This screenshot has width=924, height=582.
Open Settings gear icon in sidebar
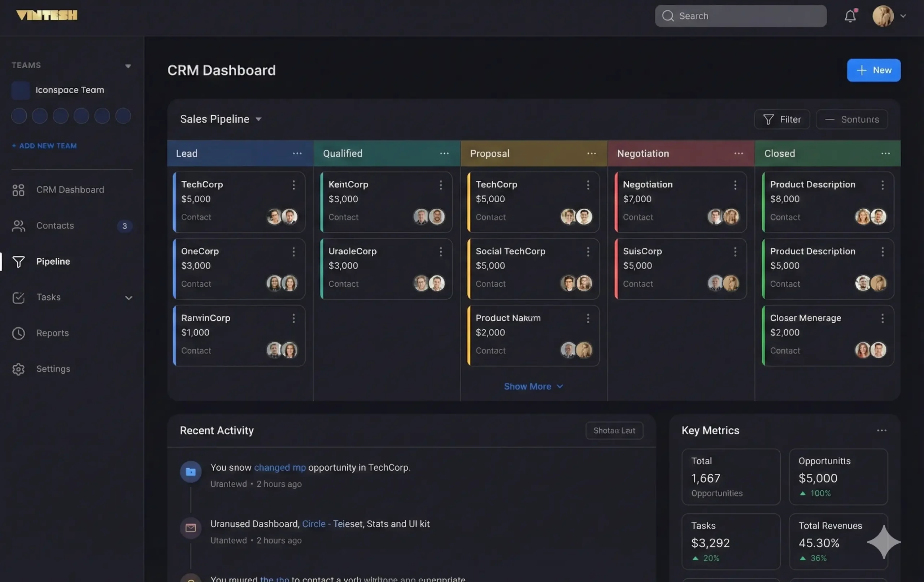coord(18,369)
